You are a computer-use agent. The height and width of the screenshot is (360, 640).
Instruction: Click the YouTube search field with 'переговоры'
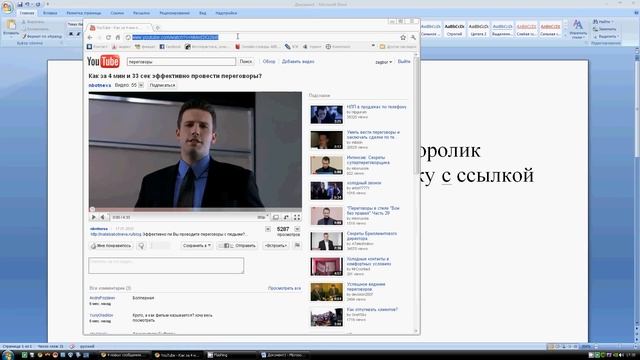point(181,62)
